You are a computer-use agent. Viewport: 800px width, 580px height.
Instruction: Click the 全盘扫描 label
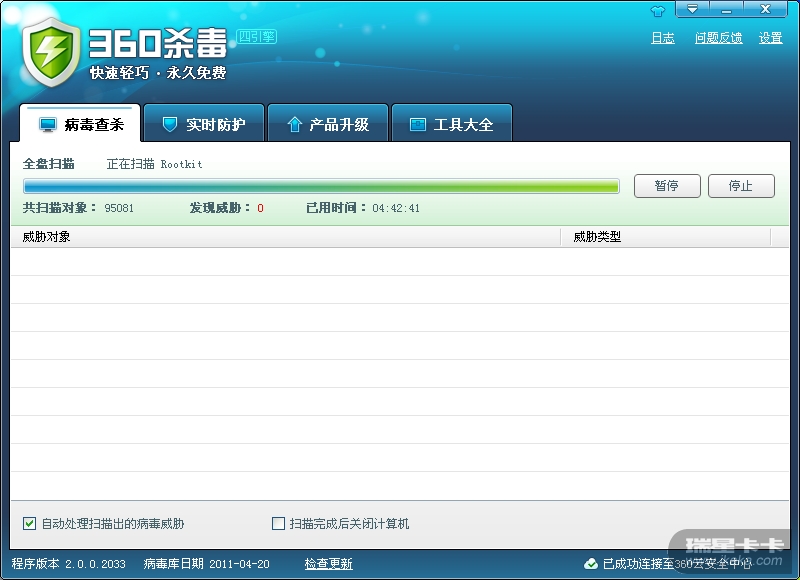coord(48,164)
